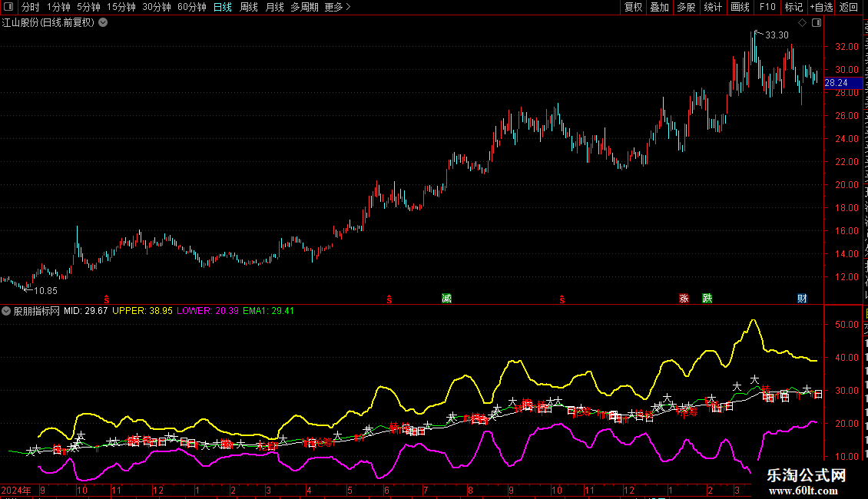Viewport: 868px width, 499px height.
Task: Click red $ marker near June
Action: [389, 299]
